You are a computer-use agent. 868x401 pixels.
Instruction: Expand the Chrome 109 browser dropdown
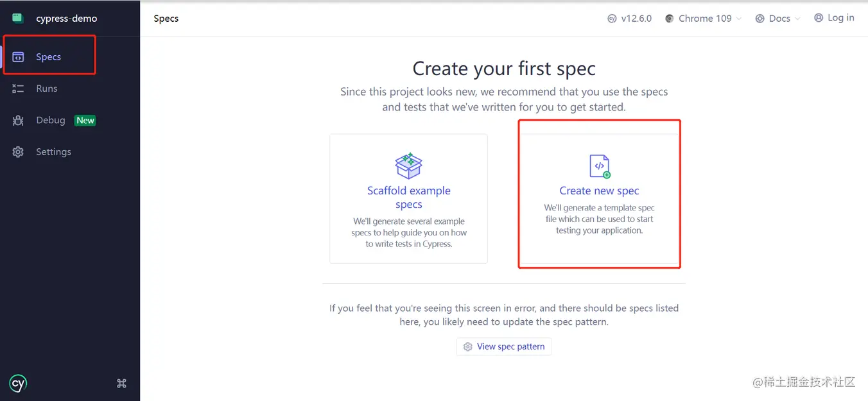point(704,19)
